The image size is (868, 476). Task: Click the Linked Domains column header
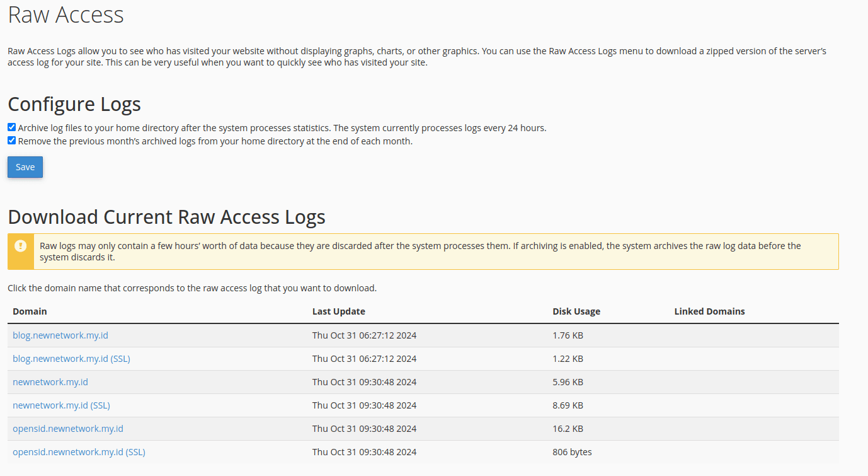click(x=709, y=311)
